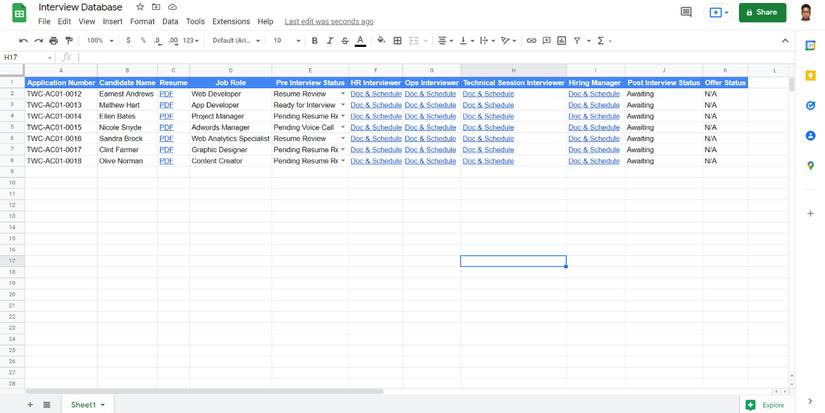Open the Functions sigma dropdown

(x=603, y=41)
